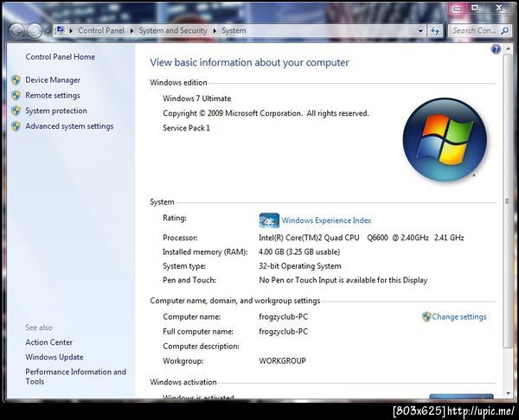Click Change settings for computer name
519x420 pixels.
(459, 317)
